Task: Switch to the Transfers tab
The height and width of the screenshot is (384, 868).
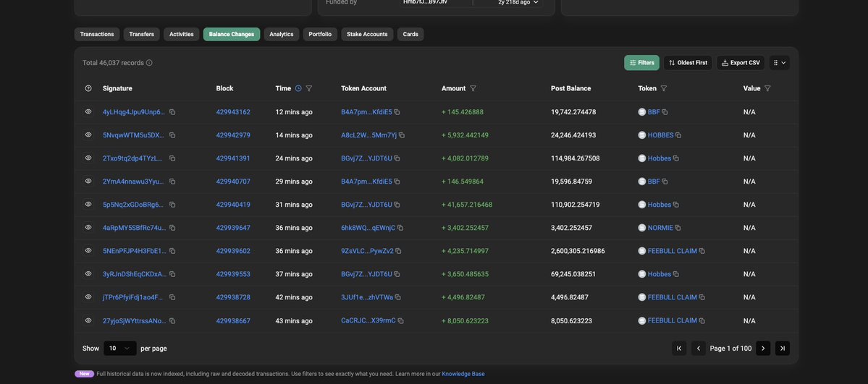Action: tap(142, 34)
